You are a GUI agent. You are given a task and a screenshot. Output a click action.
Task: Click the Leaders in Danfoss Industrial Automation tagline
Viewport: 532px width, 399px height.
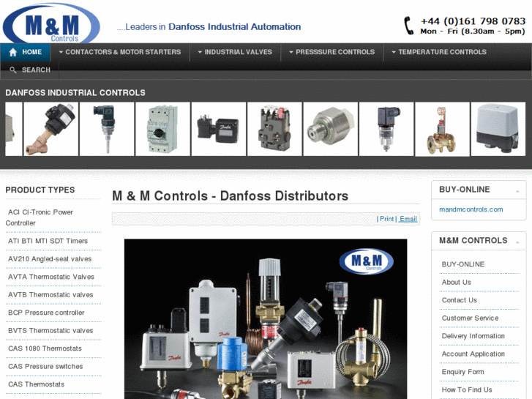tap(209, 27)
